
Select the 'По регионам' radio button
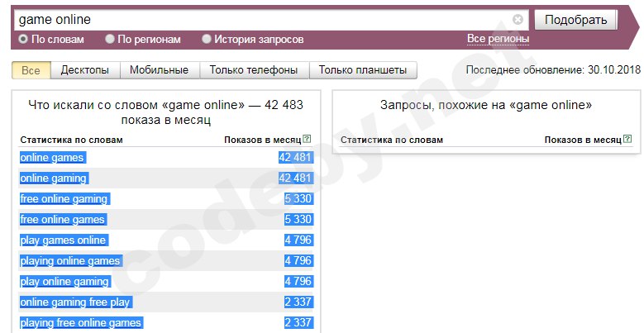[109, 39]
